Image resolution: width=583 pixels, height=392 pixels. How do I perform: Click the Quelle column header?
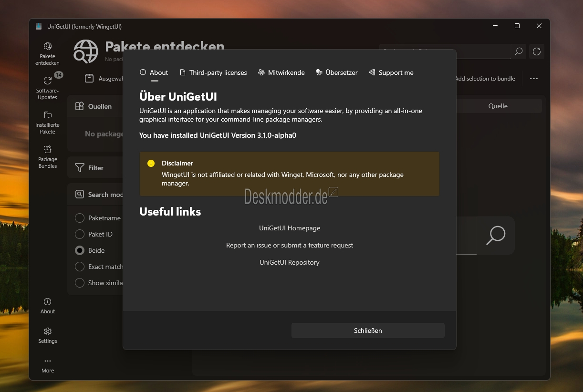[x=498, y=106]
